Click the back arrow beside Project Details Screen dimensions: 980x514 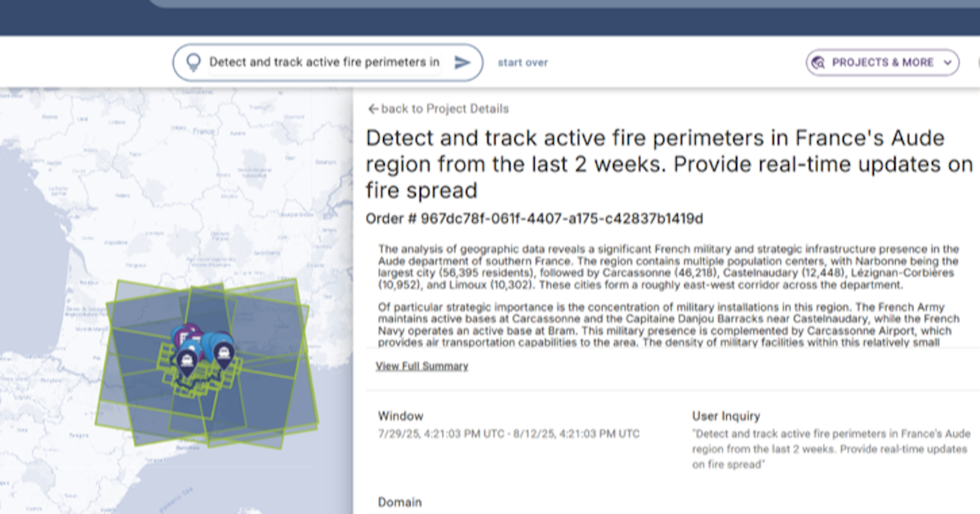point(373,109)
